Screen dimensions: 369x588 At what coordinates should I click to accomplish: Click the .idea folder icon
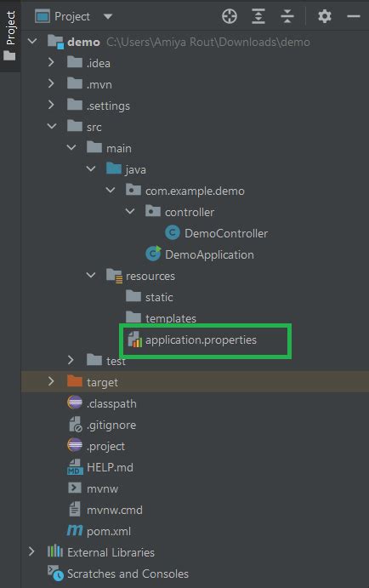pyautogui.click(x=75, y=62)
